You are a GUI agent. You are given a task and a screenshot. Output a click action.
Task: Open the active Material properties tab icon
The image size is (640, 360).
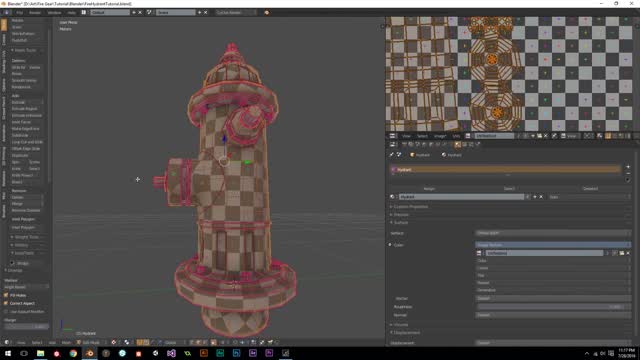458,144
